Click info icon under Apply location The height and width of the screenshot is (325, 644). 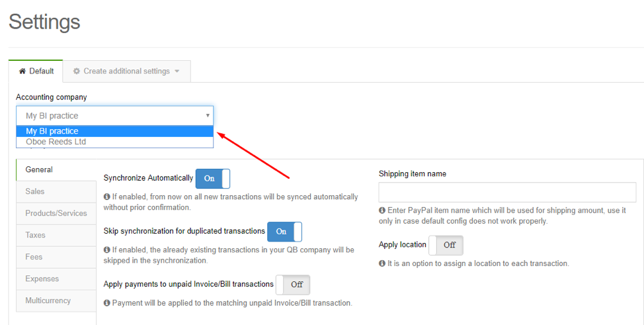[x=382, y=263]
